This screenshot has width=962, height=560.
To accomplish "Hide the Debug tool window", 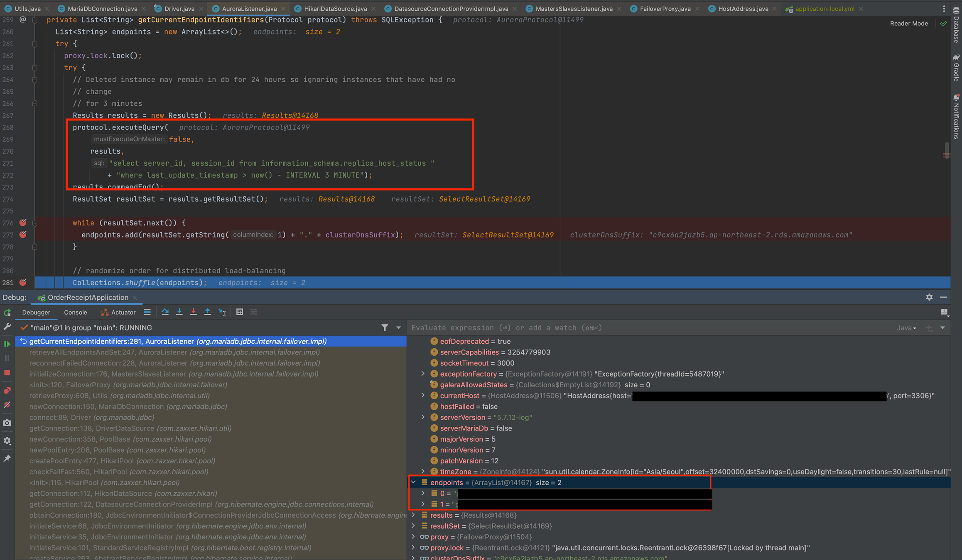I will point(943,297).
